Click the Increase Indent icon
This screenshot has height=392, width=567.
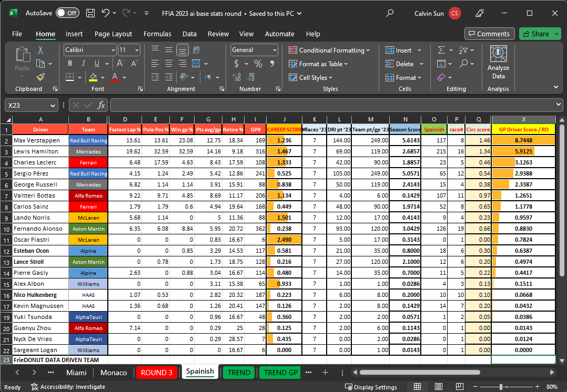(168, 77)
